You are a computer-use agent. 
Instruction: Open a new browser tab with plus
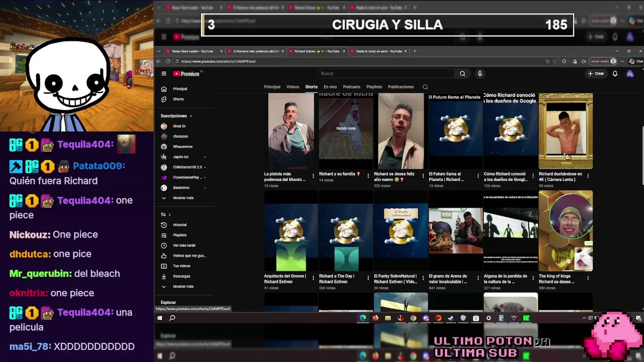pos(415,51)
